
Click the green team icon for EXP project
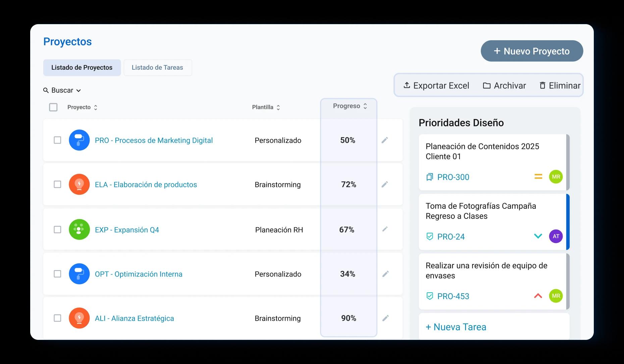click(x=79, y=230)
